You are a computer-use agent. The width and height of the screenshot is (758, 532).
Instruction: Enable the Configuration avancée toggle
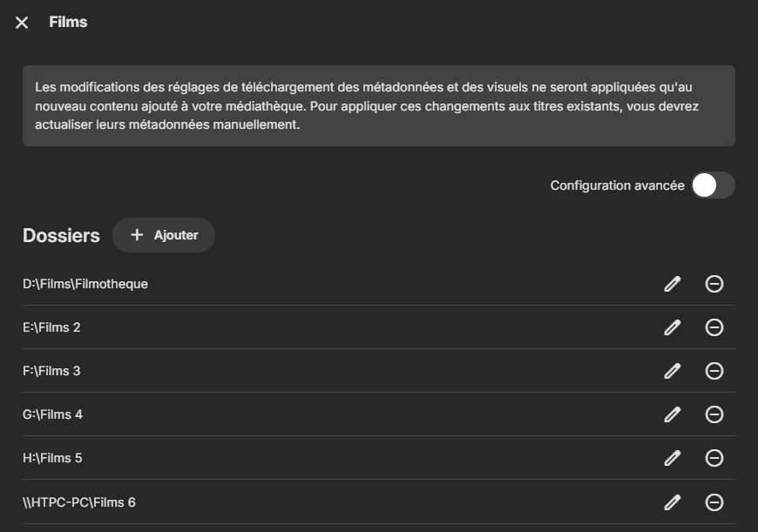713,185
